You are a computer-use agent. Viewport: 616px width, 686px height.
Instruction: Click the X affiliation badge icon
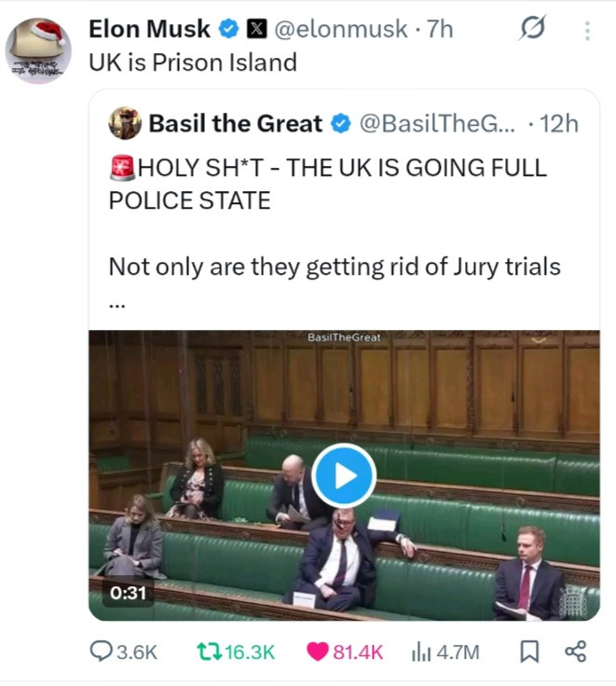tap(254, 30)
